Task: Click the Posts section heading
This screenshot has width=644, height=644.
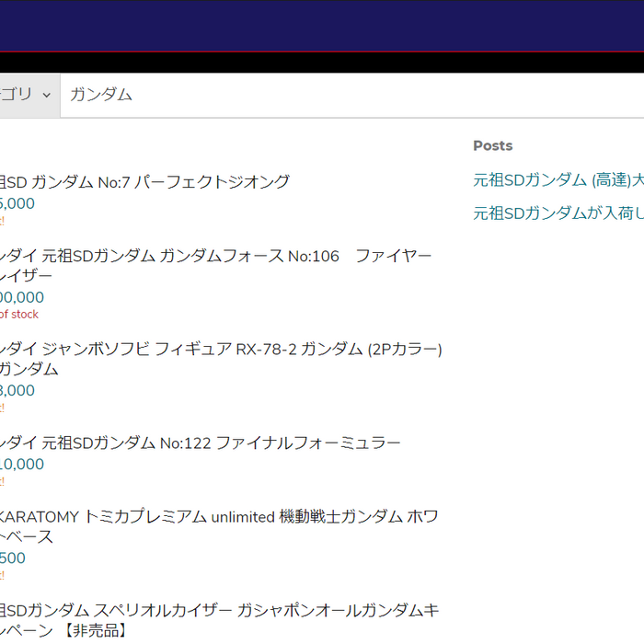Action: point(493,146)
